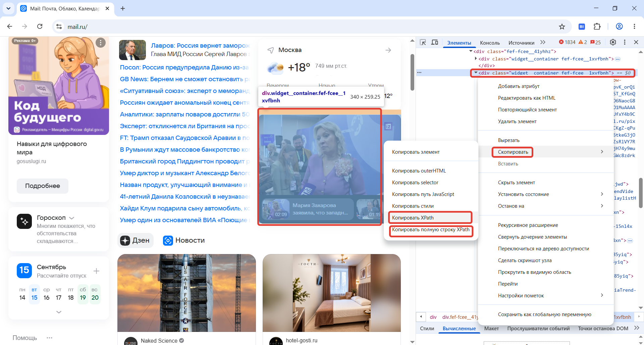The width and height of the screenshot is (644, 345).
Task: Open ad options three-dot button
Action: coord(101,43)
